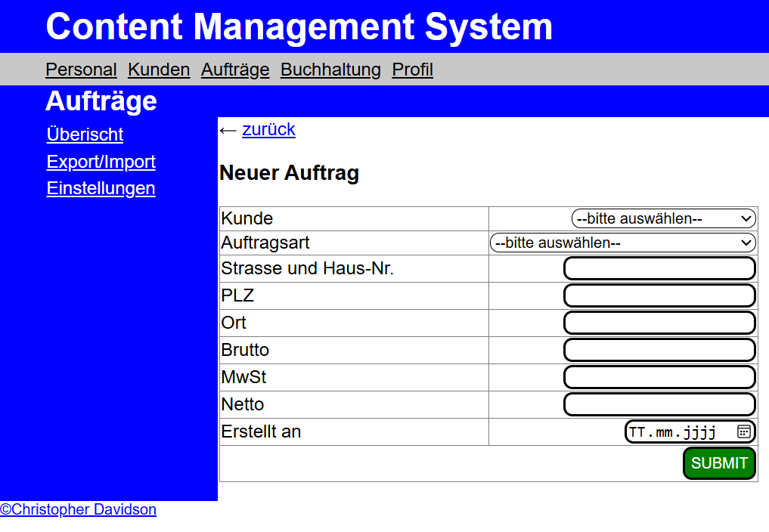Click the Netto input field
This screenshot has height=532, width=769.
click(659, 404)
